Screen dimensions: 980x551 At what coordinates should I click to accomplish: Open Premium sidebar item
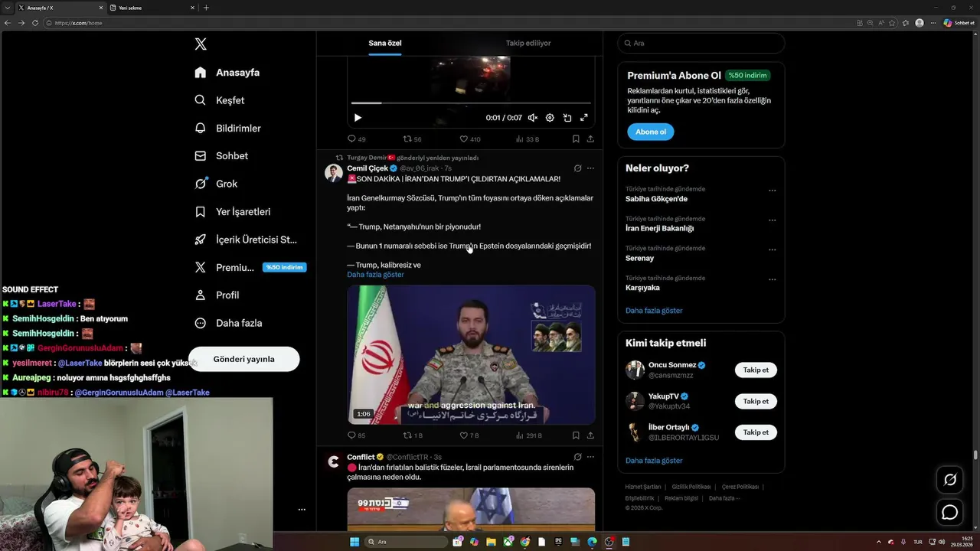[x=250, y=267]
